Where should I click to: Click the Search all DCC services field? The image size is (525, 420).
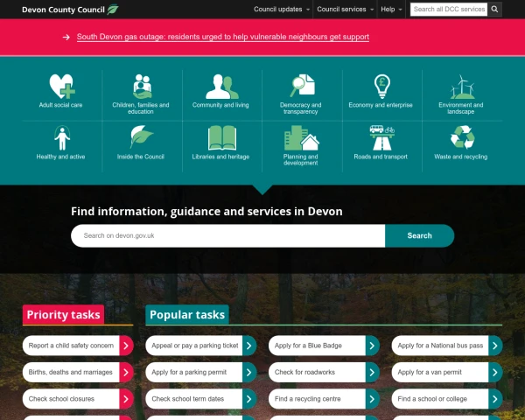click(449, 10)
